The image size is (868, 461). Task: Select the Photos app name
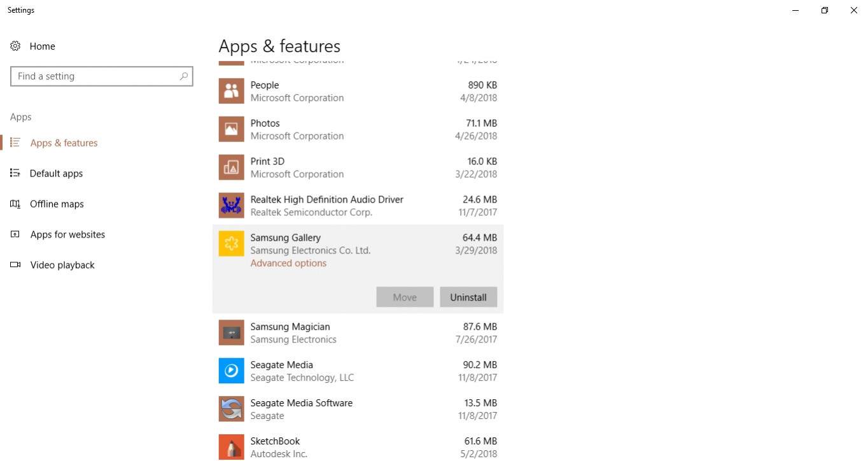click(x=265, y=123)
